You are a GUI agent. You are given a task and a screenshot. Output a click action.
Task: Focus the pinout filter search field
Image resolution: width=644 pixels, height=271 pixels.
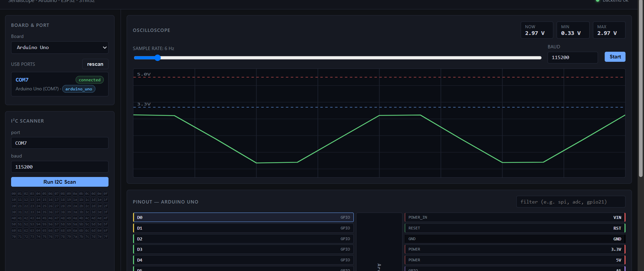point(571,202)
